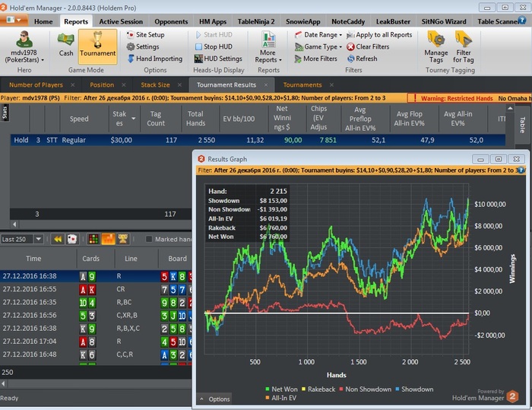Toggle Non Showdown series in graph legend
This screenshot has width=532, height=410.
tap(365, 389)
